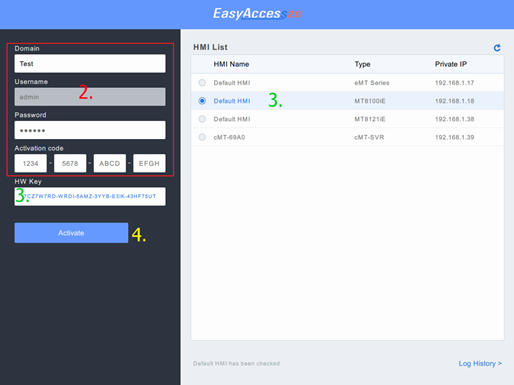Select the cMT-69A0 radio button

click(x=202, y=137)
